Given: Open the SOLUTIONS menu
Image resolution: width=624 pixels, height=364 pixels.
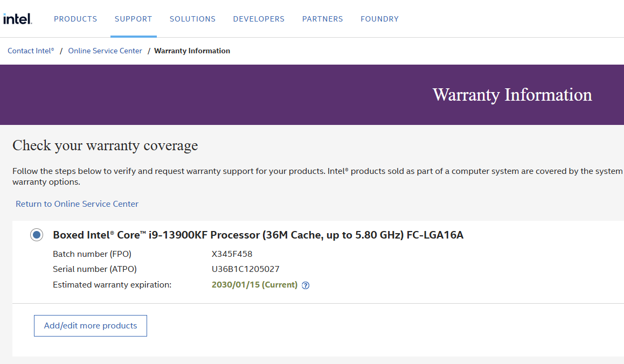Looking at the screenshot, I should point(192,19).
